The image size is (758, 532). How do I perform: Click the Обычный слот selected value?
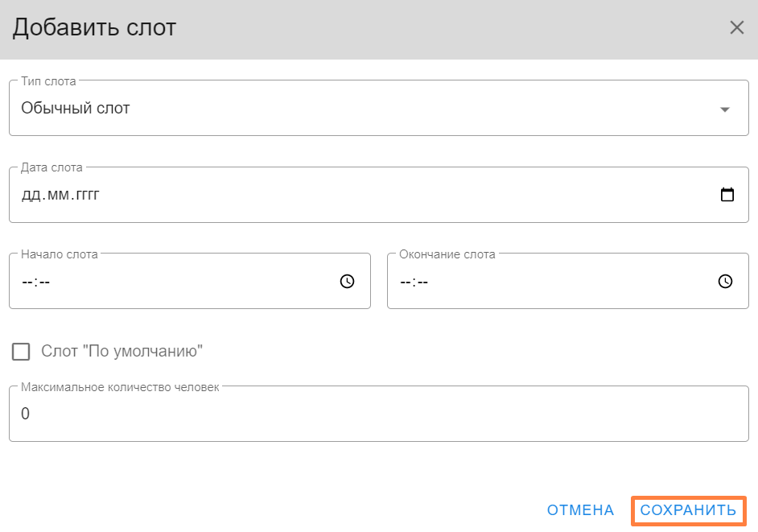tap(76, 109)
